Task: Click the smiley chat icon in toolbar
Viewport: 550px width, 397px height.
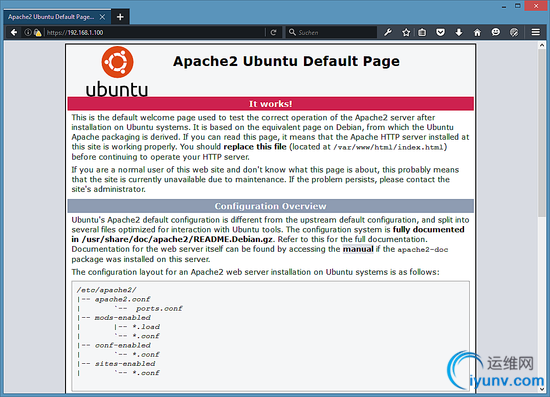Action: pyautogui.click(x=495, y=32)
